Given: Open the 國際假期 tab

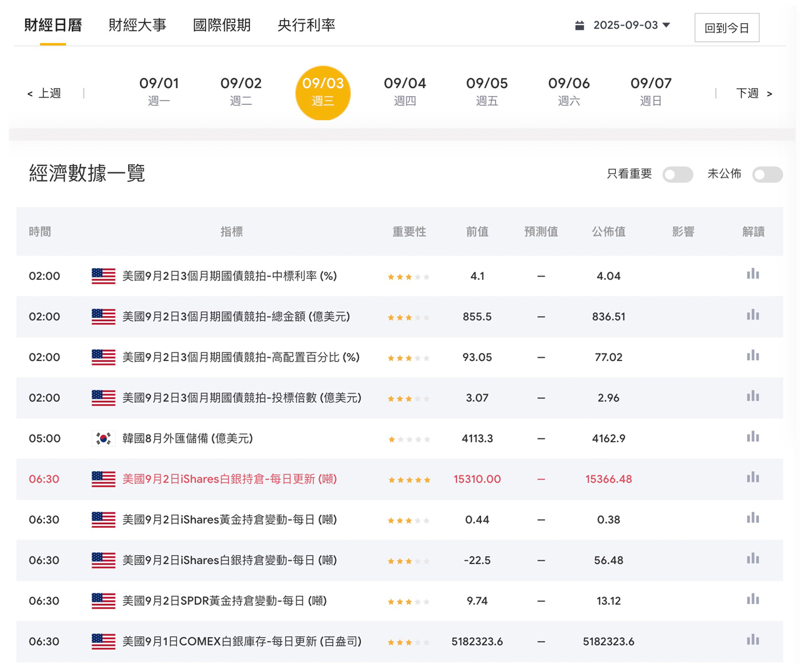Looking at the screenshot, I should pyautogui.click(x=222, y=25).
